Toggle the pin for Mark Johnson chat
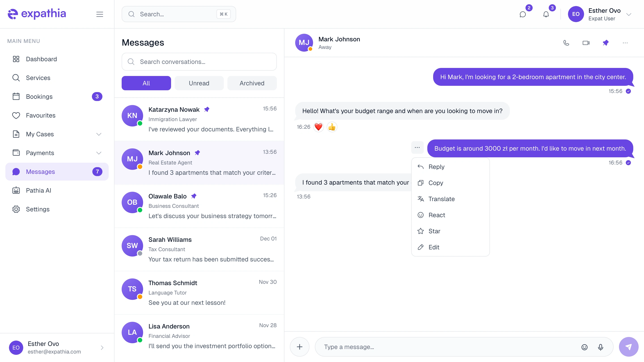Image resolution: width=644 pixels, height=362 pixels. 606,43
